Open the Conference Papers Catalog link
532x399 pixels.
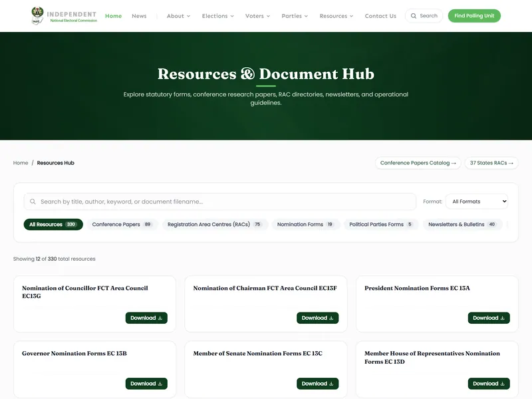418,163
